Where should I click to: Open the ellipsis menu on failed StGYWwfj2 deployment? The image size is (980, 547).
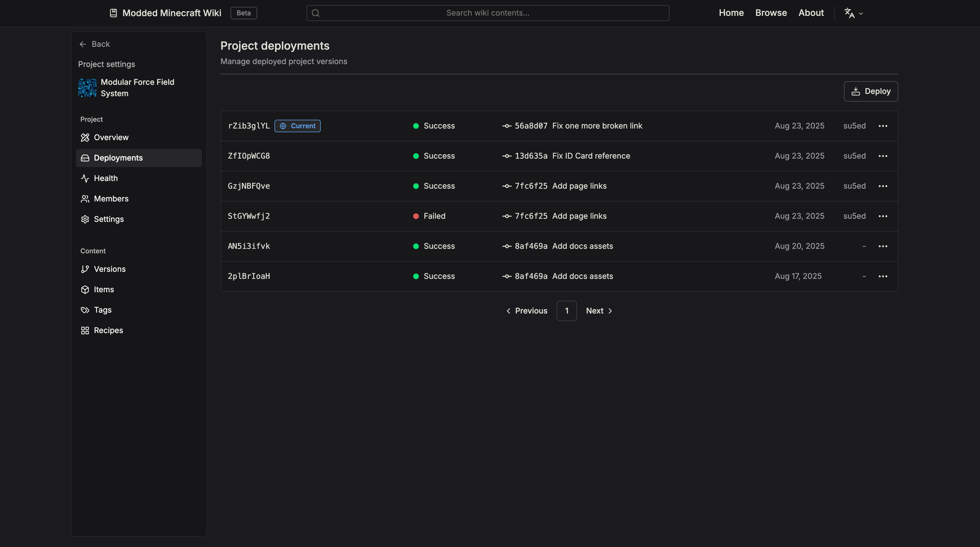coord(883,216)
